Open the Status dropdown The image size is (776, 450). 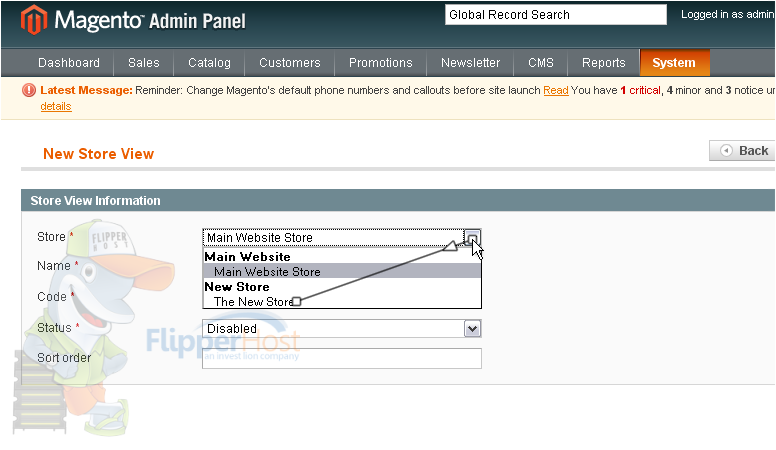point(341,329)
